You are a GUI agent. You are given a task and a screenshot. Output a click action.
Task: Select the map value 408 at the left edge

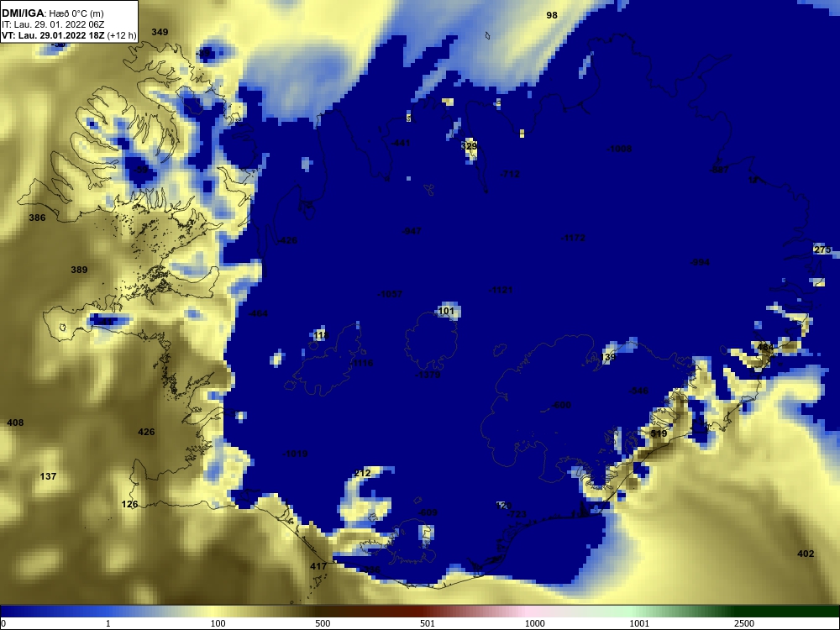[15, 423]
